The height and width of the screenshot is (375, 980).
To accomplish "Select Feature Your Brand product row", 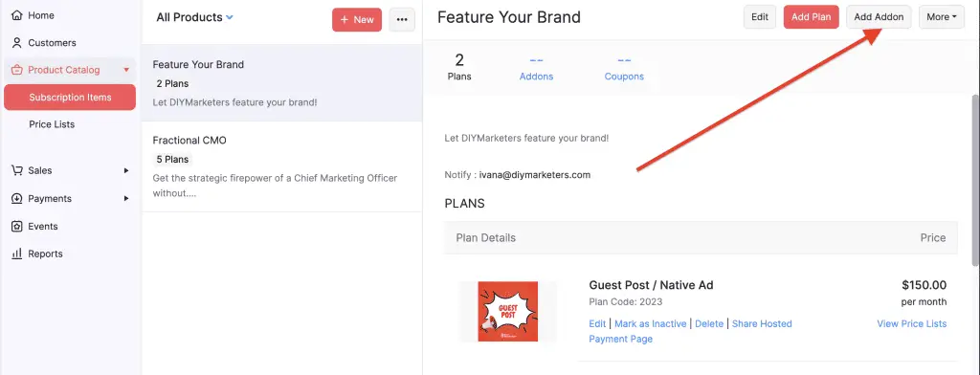I will pos(282,82).
